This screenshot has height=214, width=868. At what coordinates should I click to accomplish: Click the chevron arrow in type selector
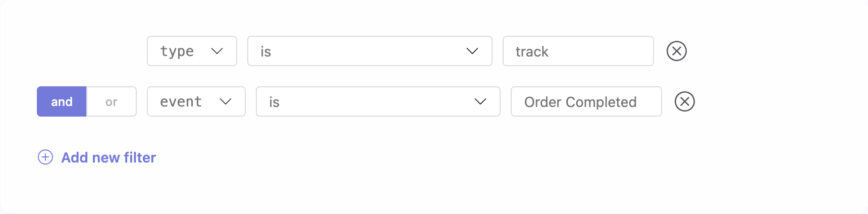click(x=217, y=51)
